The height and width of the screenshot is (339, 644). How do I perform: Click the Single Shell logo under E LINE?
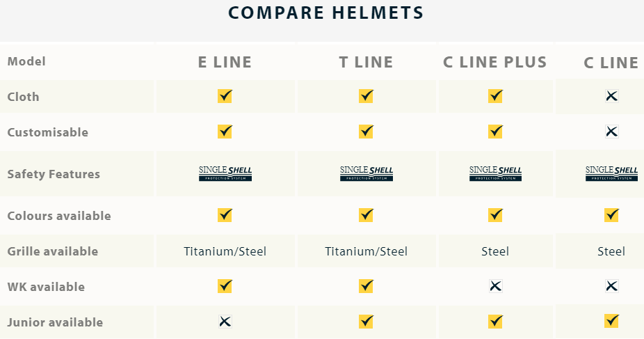(225, 173)
